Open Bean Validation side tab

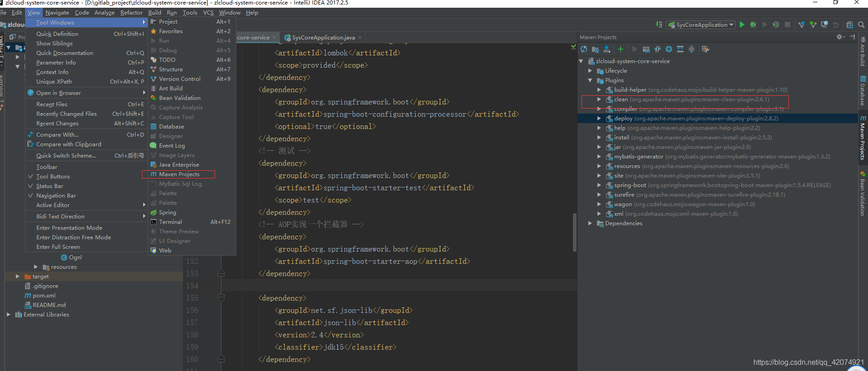coord(863,193)
